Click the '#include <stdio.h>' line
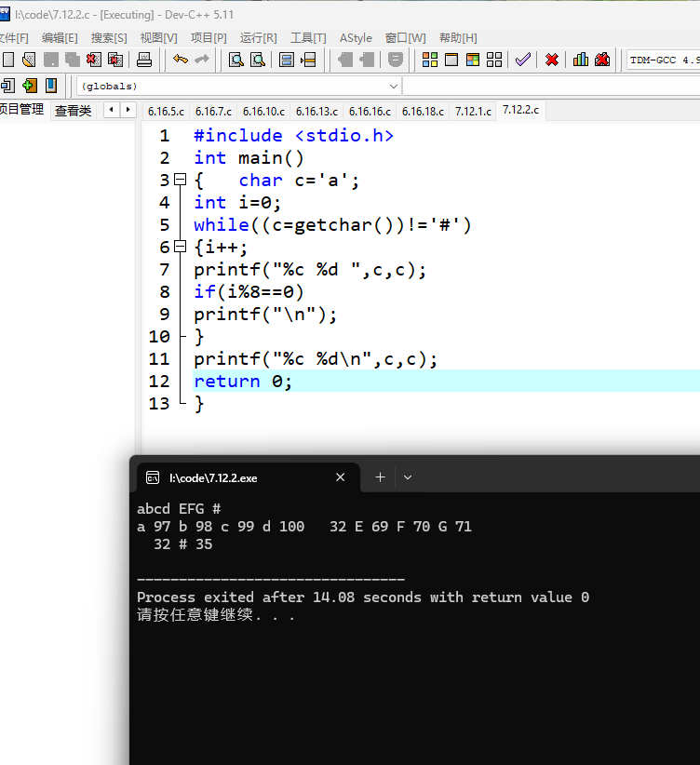 point(293,136)
